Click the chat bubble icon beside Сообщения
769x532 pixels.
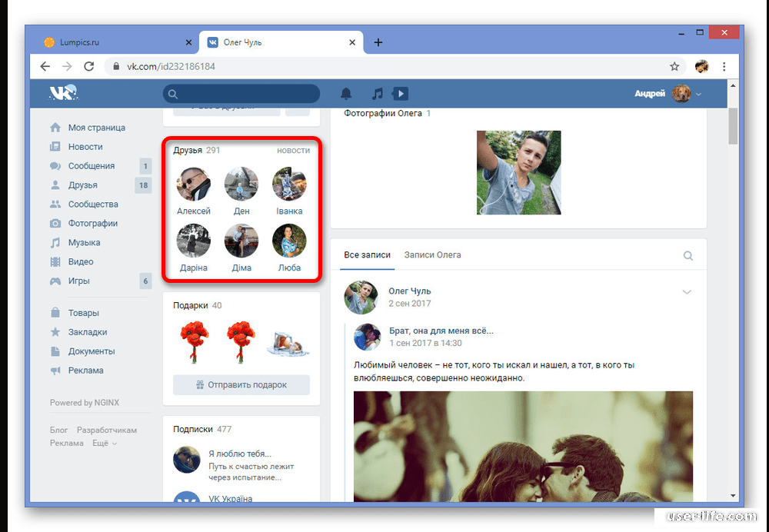pyautogui.click(x=55, y=166)
